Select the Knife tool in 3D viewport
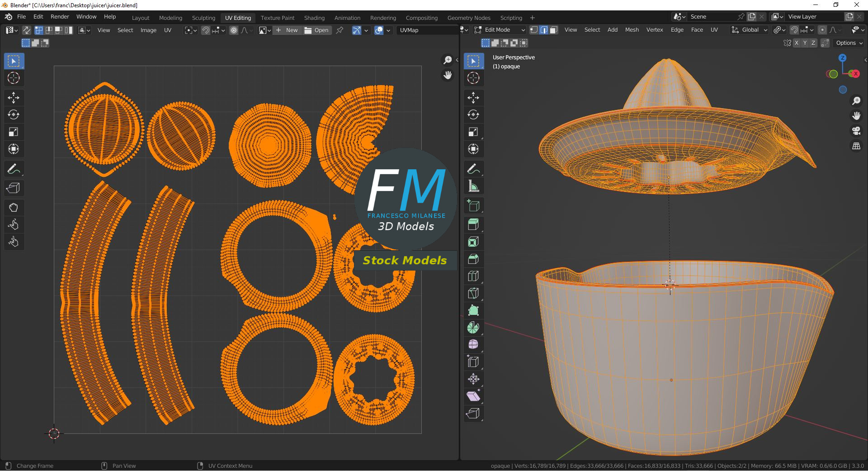This screenshot has height=471, width=868. [x=473, y=293]
